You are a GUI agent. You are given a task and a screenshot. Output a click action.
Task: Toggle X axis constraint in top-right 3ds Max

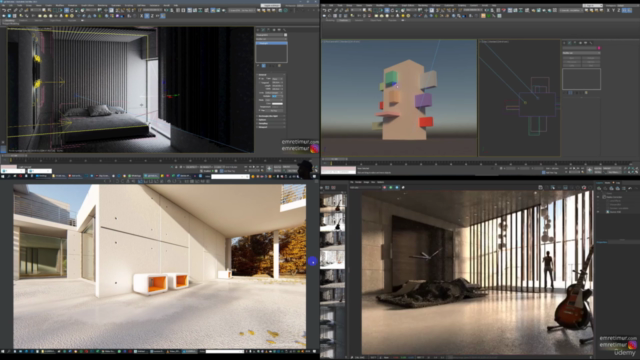[608, 10]
